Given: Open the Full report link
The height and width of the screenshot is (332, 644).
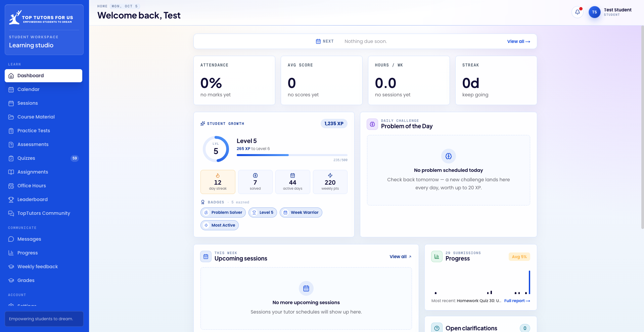Looking at the screenshot, I should click(517, 301).
